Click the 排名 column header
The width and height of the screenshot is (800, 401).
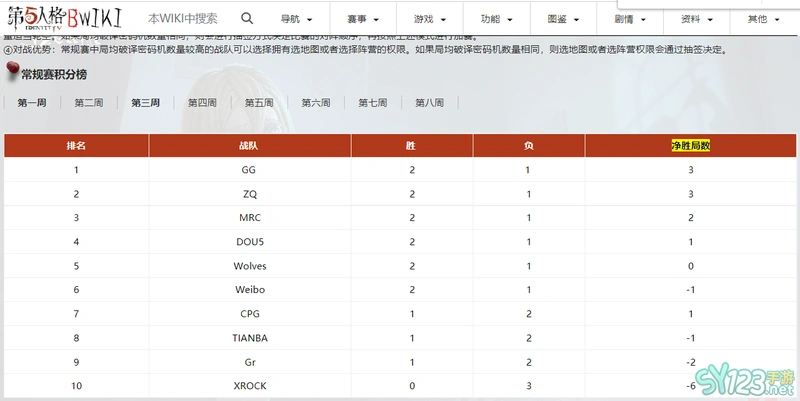pos(76,145)
